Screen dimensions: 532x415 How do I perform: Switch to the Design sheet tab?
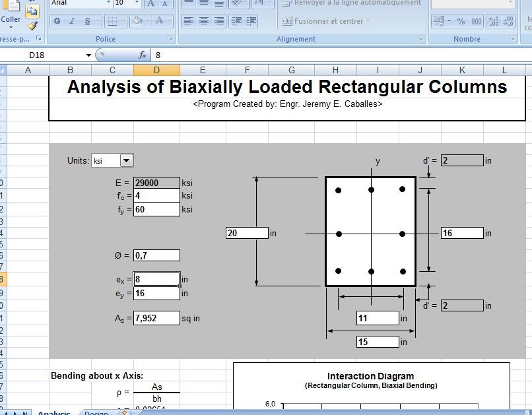(x=96, y=411)
